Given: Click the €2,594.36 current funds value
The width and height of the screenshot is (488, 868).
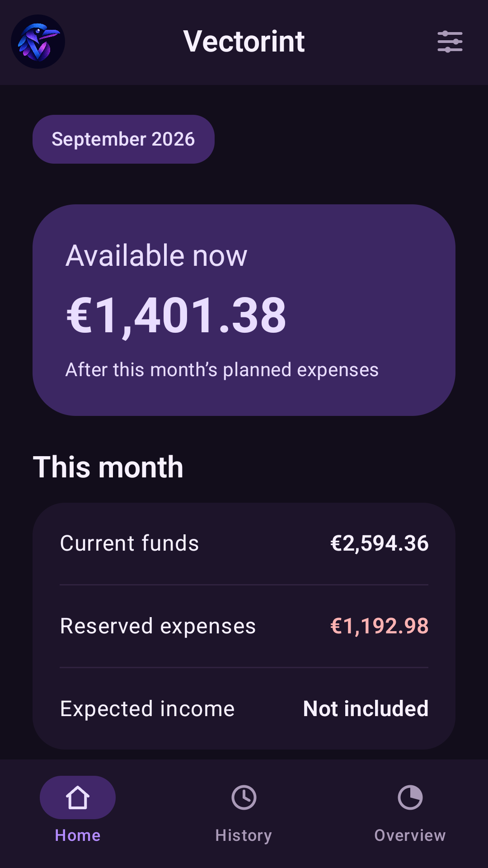Looking at the screenshot, I should pos(380,543).
